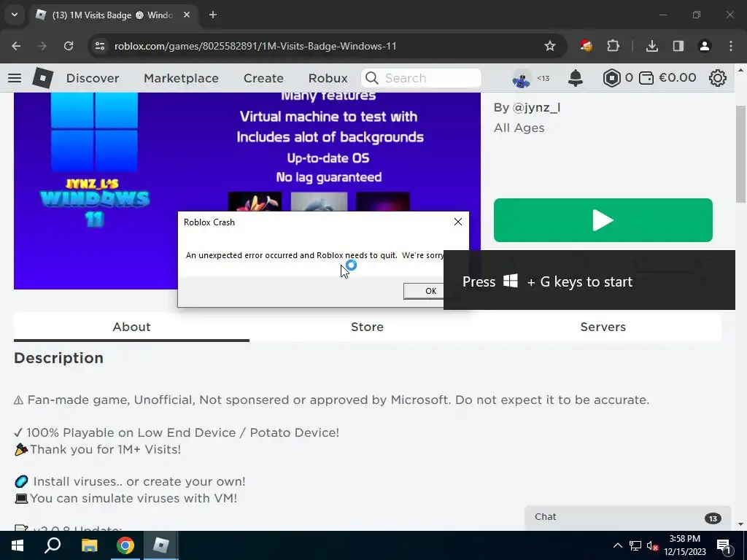Click the Roblox Search field
The image size is (747, 560).
click(421, 78)
